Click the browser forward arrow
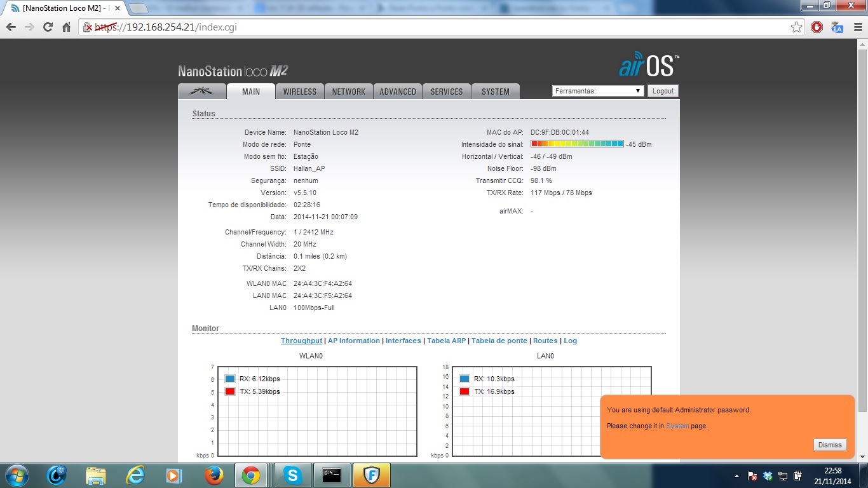 click(x=29, y=27)
